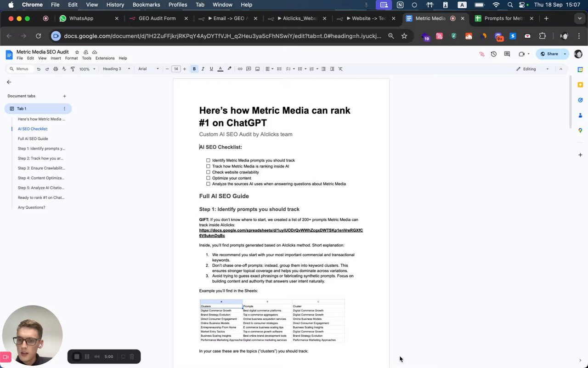
Task: Open Contacts in the side panel
Action: [580, 115]
